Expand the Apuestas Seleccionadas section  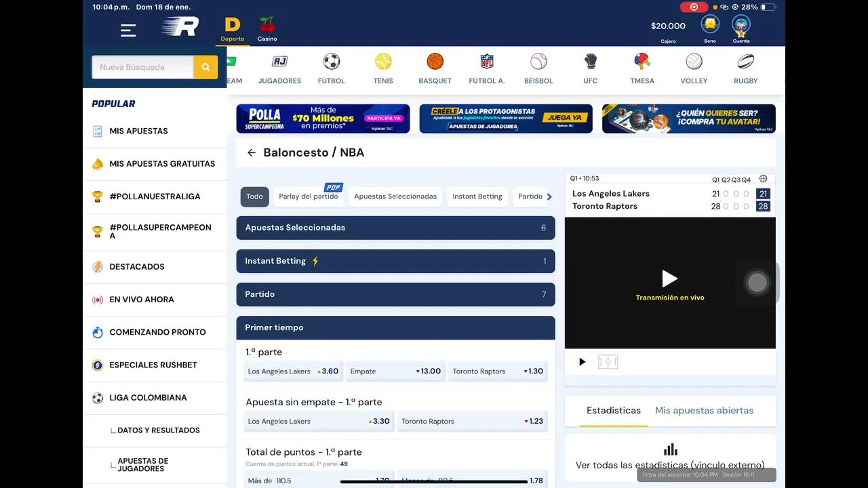coord(395,228)
